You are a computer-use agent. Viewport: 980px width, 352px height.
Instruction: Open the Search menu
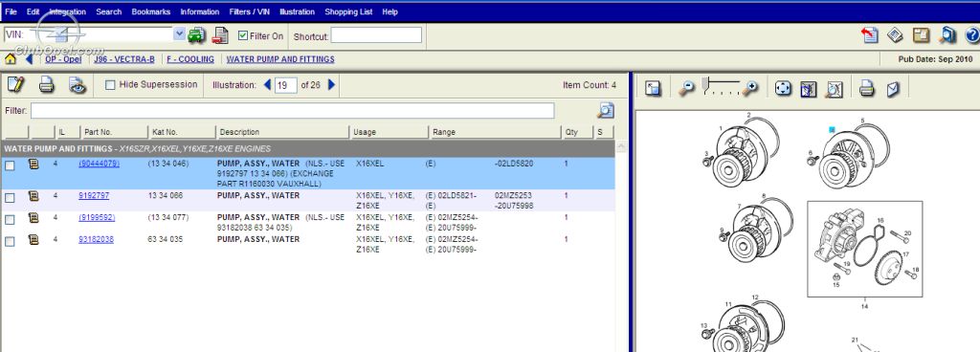[109, 11]
